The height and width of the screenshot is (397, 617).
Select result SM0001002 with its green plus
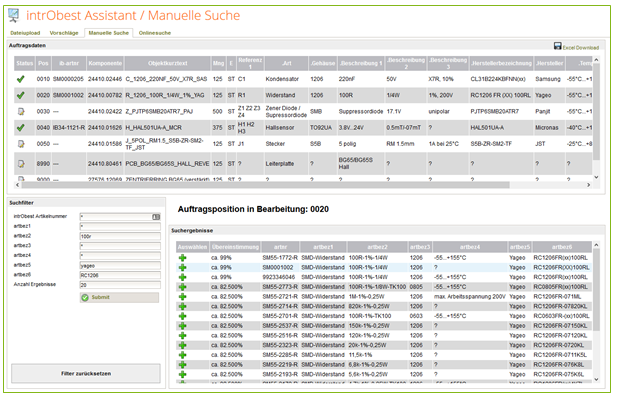coord(183,268)
